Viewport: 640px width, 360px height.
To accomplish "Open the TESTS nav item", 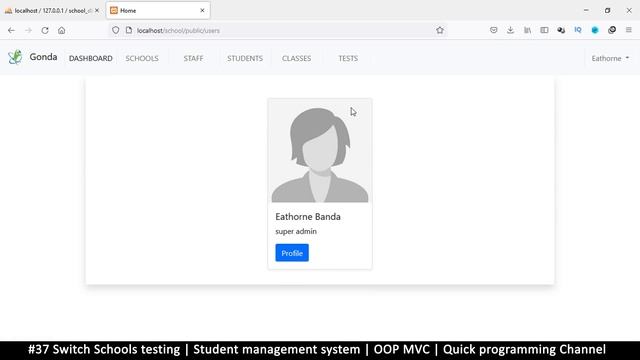I will tap(348, 58).
